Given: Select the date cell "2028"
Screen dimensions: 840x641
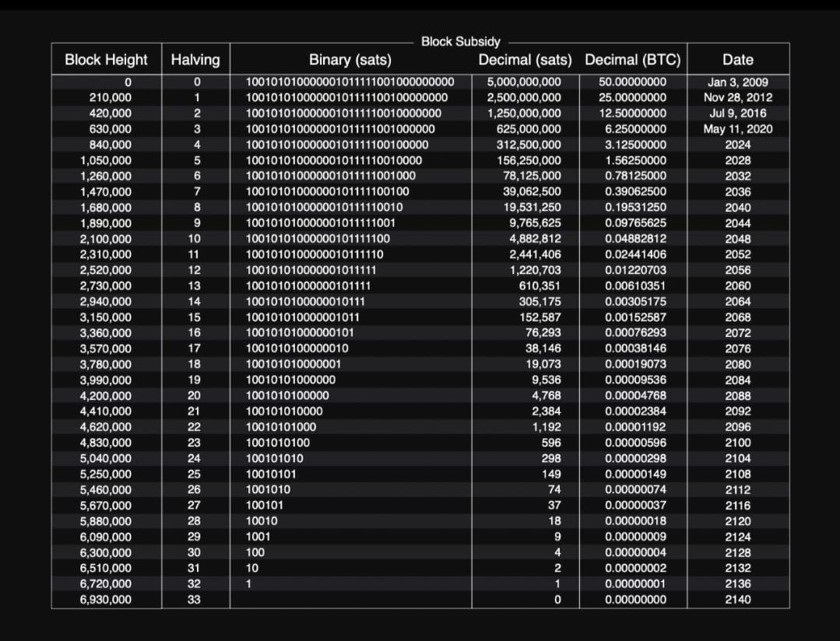Looking at the screenshot, I should pyautogui.click(x=738, y=160).
